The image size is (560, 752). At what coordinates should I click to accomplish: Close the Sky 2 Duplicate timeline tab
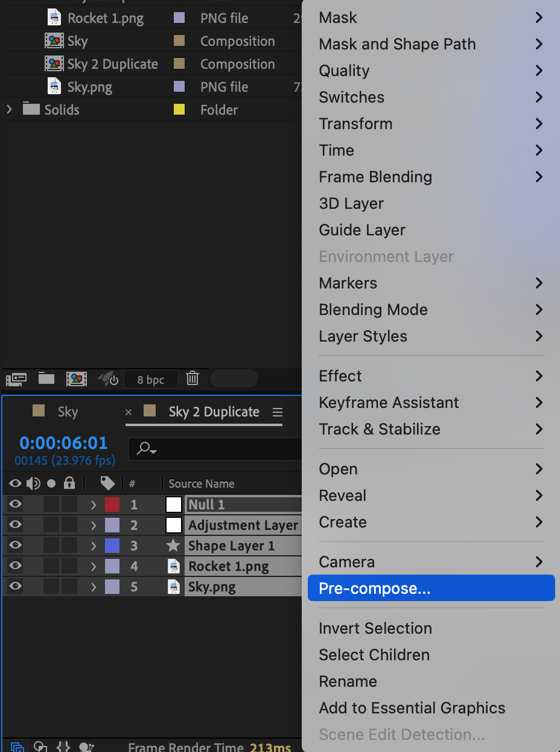[129, 412]
